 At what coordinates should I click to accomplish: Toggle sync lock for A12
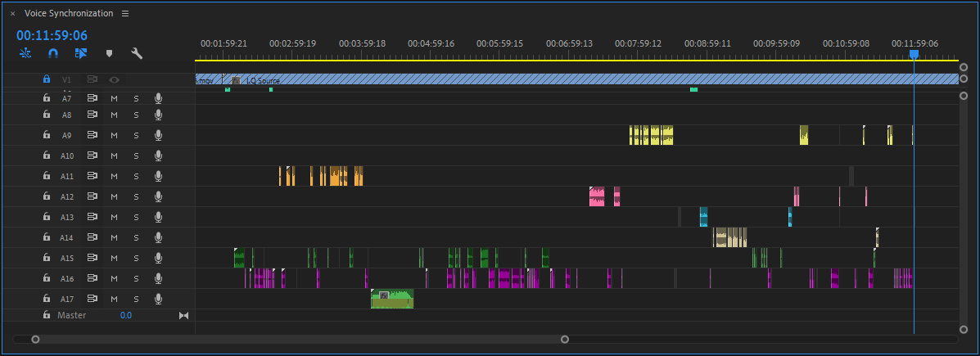click(93, 196)
